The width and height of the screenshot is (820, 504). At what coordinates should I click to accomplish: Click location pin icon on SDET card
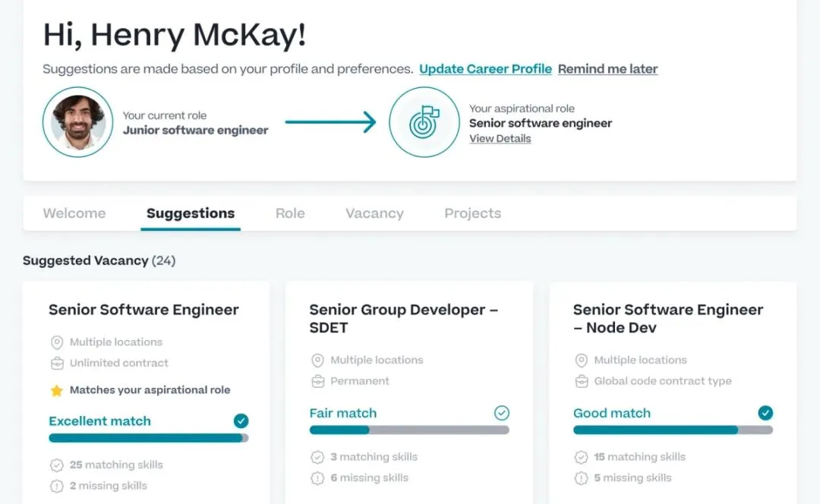(x=317, y=361)
